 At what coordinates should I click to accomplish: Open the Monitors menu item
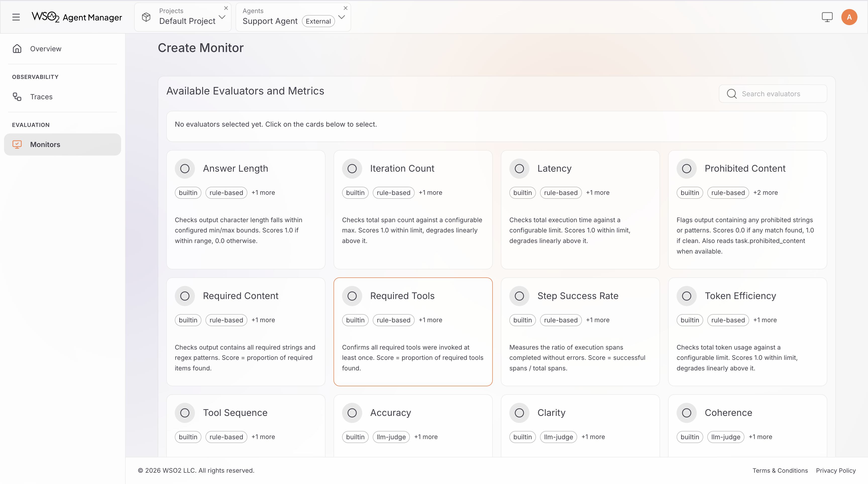(x=62, y=144)
